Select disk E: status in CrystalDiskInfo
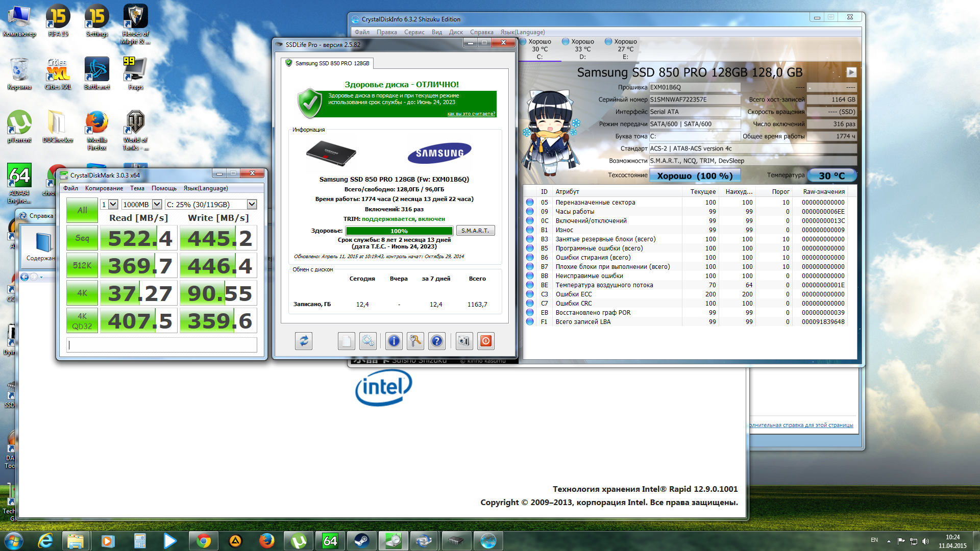 (625, 49)
